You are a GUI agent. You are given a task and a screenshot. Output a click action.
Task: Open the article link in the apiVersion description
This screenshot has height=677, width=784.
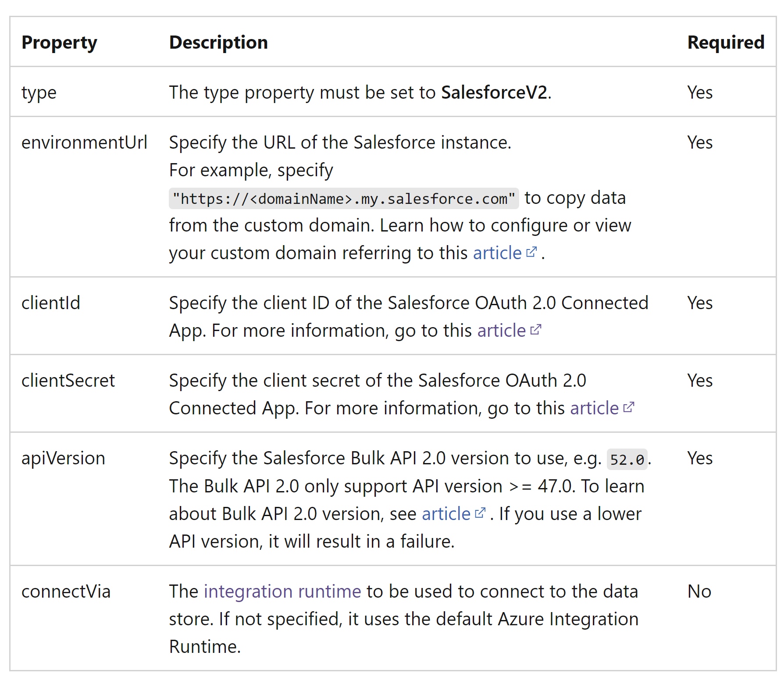click(x=446, y=514)
